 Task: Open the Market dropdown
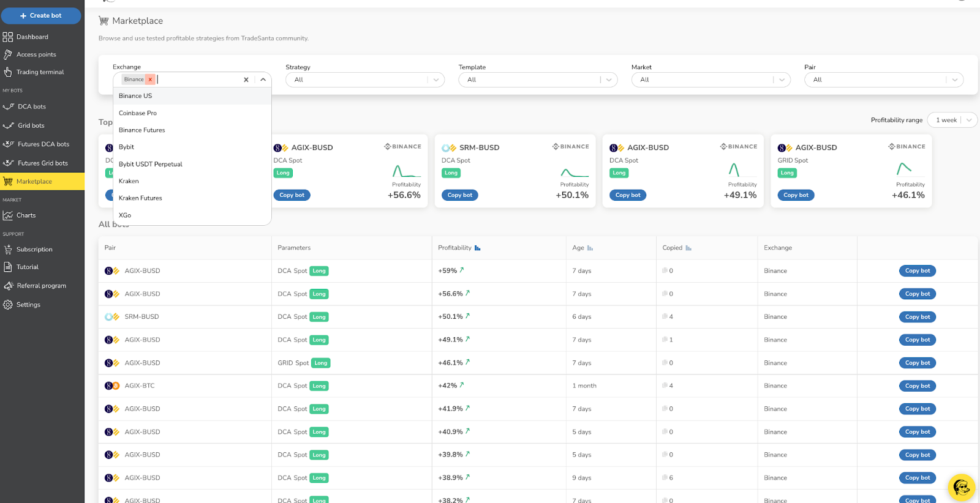click(711, 80)
